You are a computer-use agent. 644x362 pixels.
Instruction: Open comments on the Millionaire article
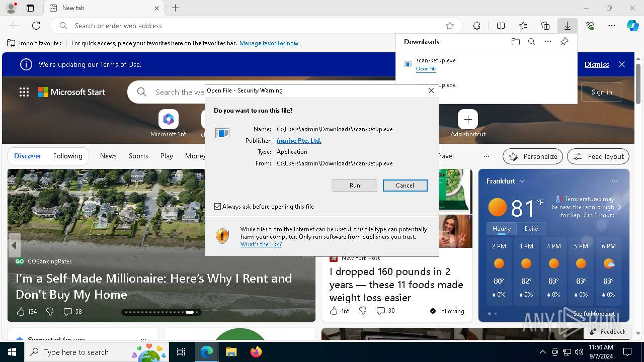coord(73,312)
